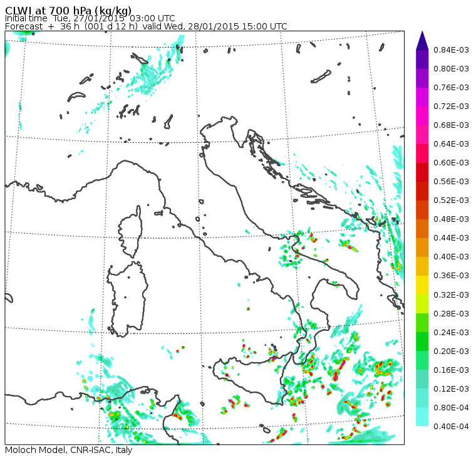This screenshot has height=458, width=476.
Task: Pick the orange swatch between 0.44E-03 and 0.48E-03
Action: [x=422, y=229]
